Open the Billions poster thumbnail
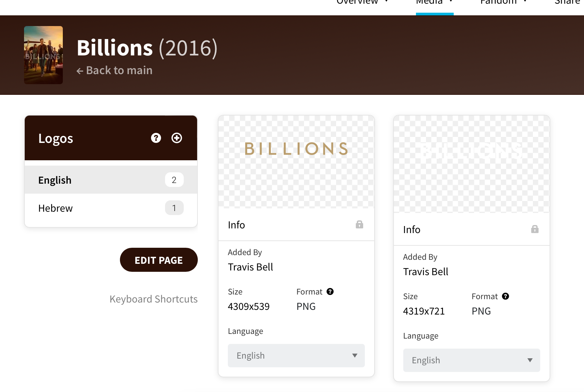584x392 pixels. pyautogui.click(x=43, y=55)
